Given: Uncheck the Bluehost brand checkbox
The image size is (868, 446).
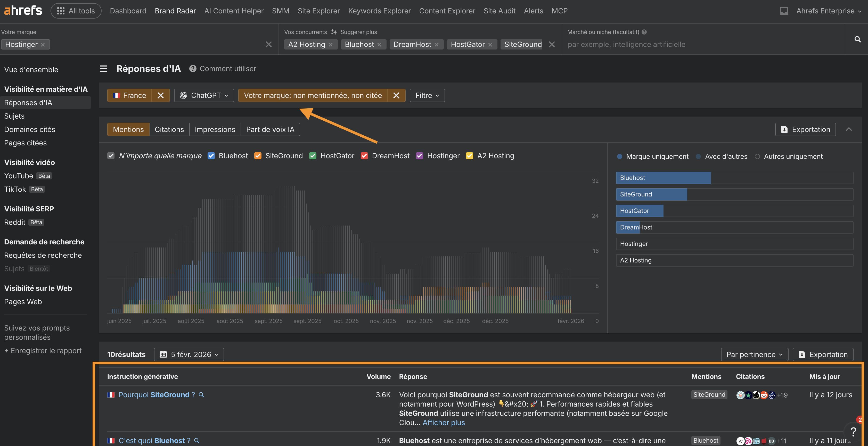Looking at the screenshot, I should click(x=211, y=156).
